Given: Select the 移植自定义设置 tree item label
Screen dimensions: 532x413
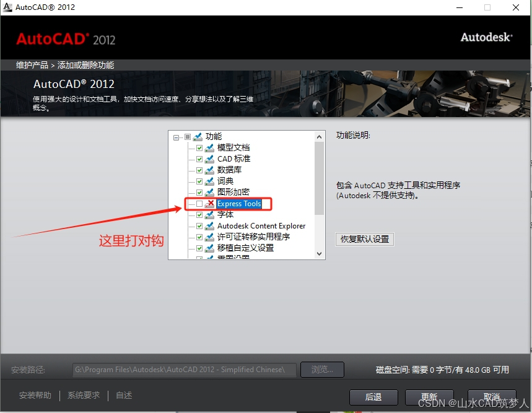Looking at the screenshot, I should pos(245,248).
